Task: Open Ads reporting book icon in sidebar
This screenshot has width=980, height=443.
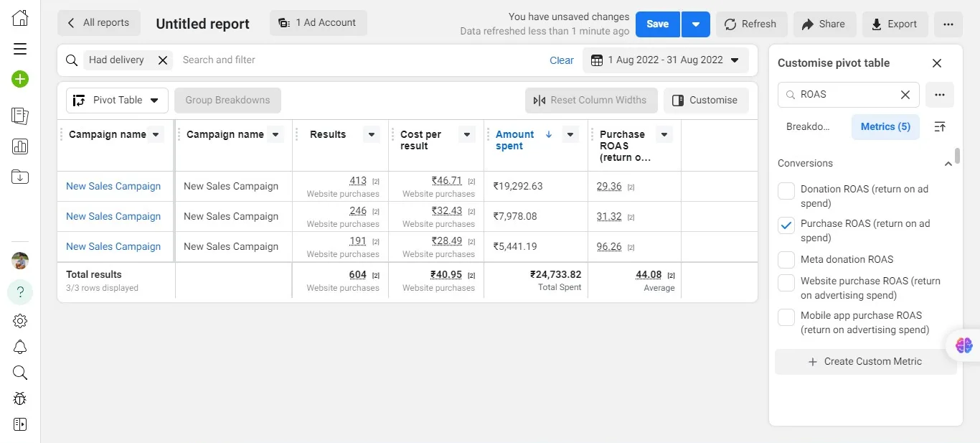Action: coord(20,116)
